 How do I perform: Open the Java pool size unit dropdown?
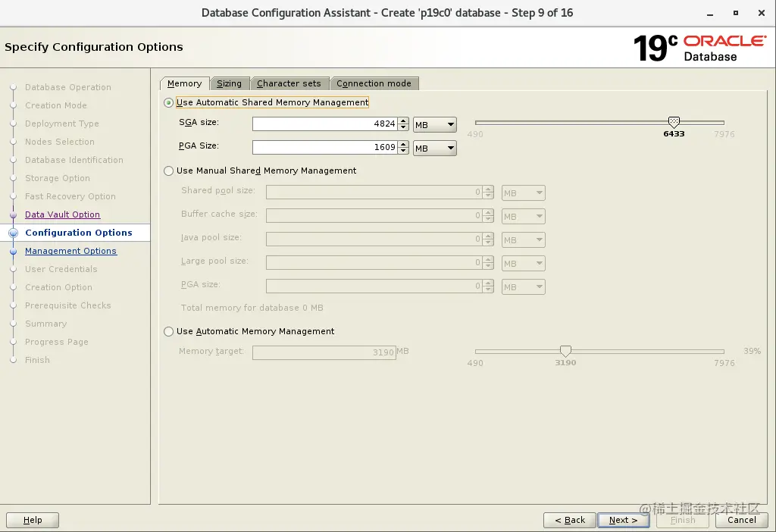click(x=524, y=240)
